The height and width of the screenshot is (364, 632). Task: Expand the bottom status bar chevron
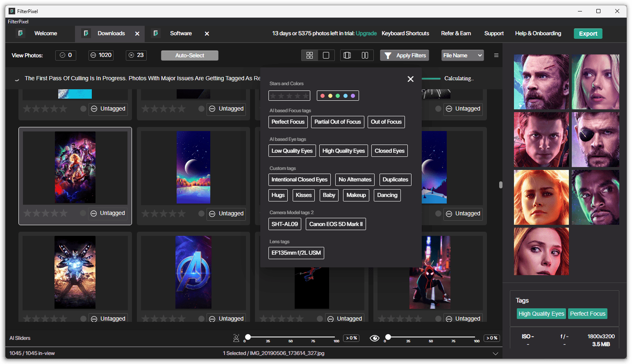496,353
